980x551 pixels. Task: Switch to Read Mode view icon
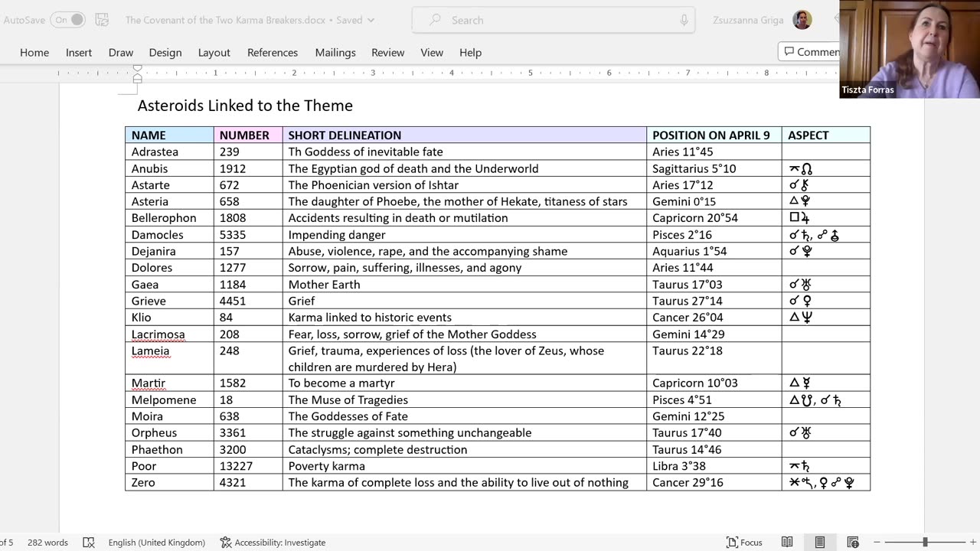(x=787, y=543)
